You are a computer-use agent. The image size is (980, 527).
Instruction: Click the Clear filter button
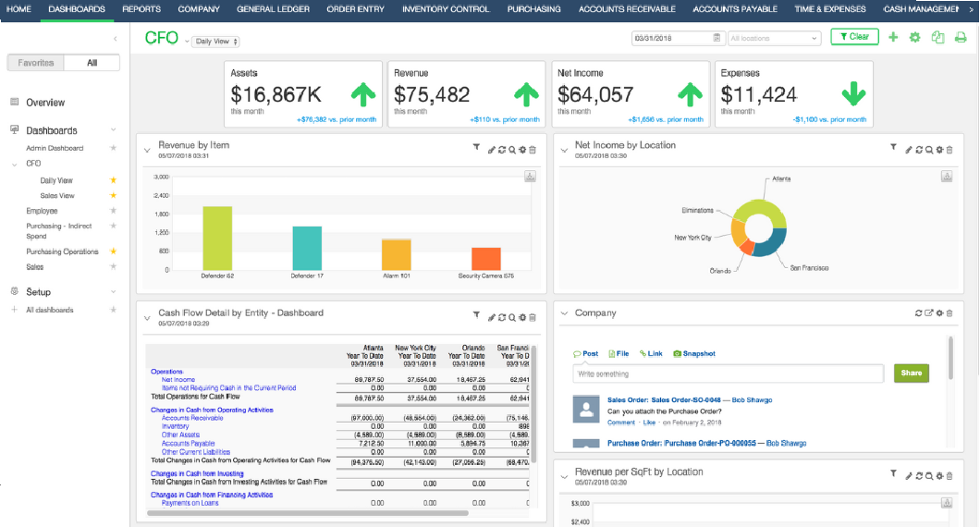(854, 37)
